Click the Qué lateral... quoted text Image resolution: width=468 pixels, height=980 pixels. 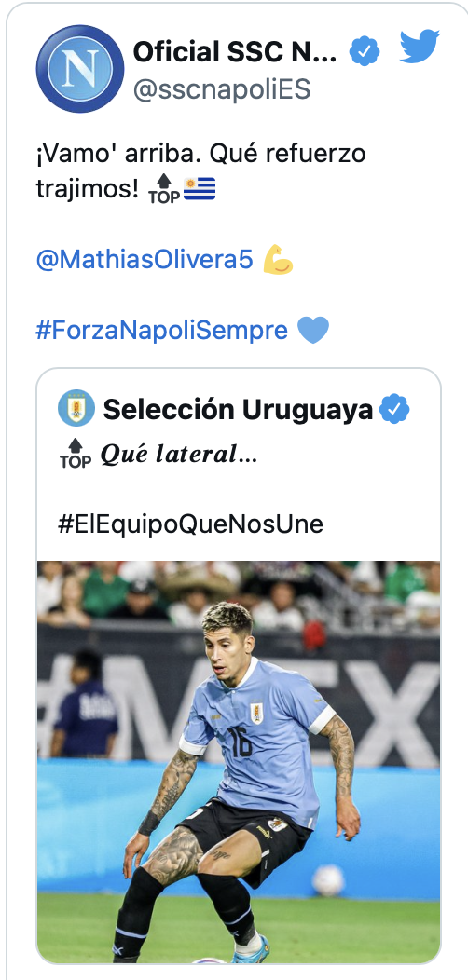click(179, 455)
